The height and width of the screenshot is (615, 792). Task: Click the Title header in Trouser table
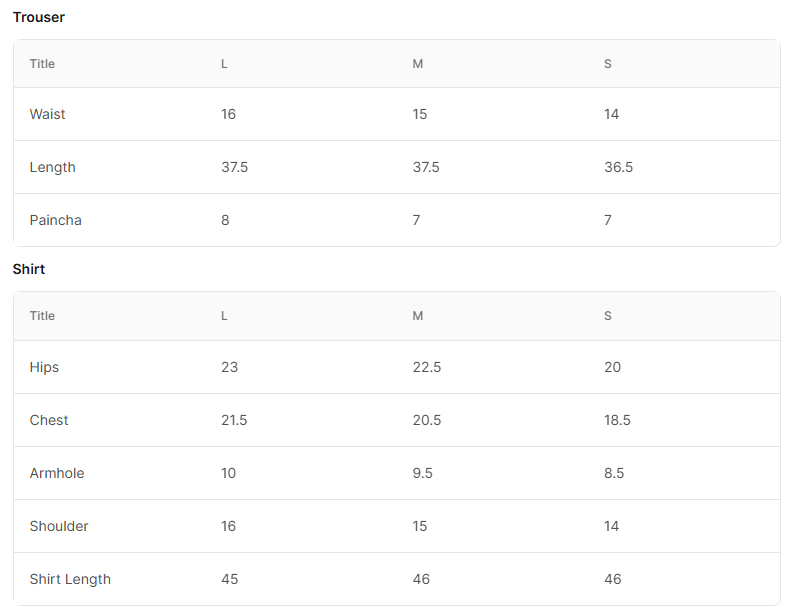coord(42,64)
